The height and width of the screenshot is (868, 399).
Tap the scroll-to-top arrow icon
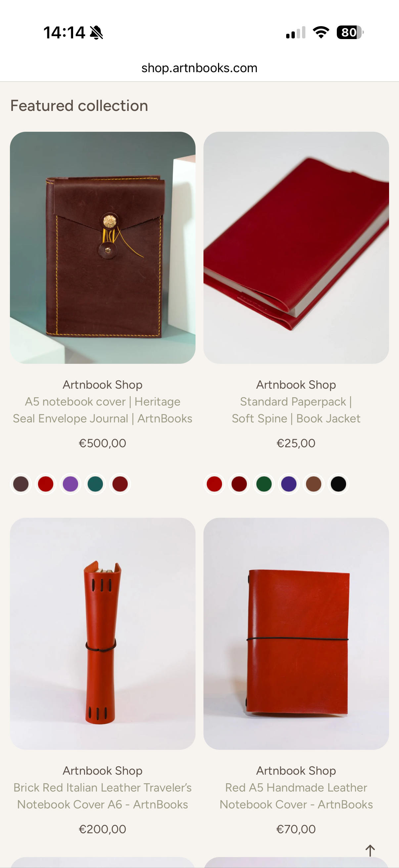point(370,850)
